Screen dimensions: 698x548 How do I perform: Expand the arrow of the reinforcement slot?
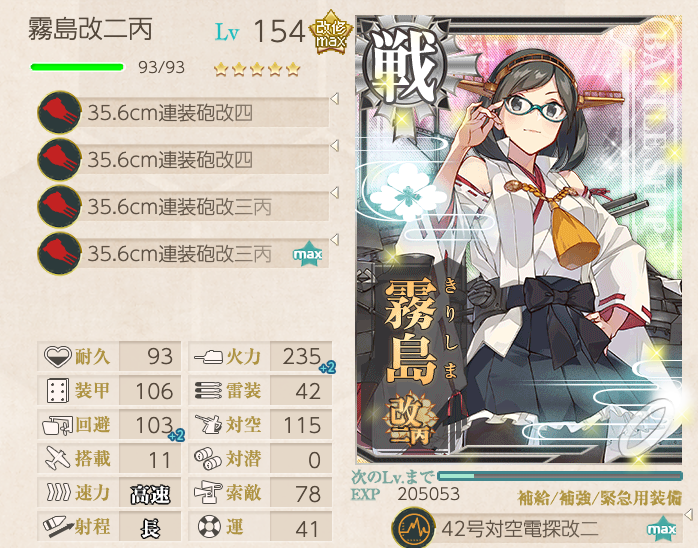coord(689,514)
